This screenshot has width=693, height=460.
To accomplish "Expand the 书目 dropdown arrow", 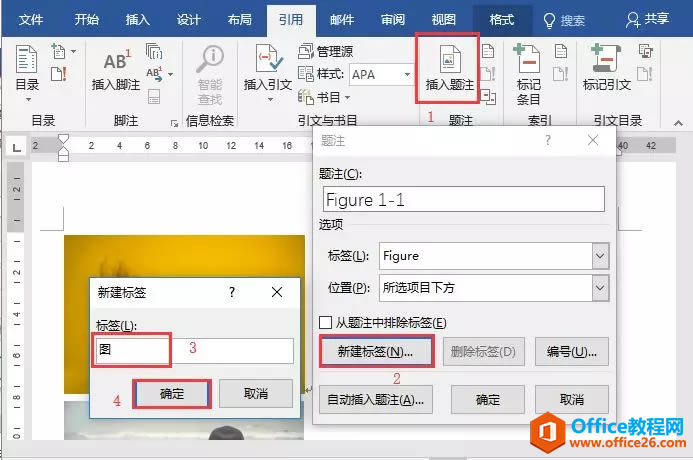I will 347,97.
